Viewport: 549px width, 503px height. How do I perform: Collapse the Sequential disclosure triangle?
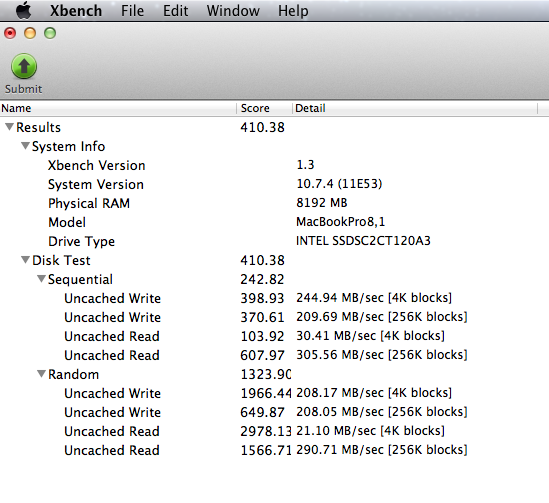41,279
